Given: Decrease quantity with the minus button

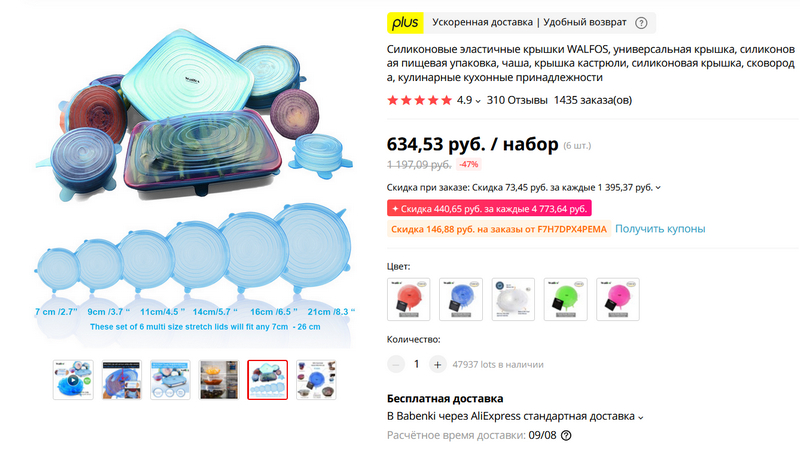Looking at the screenshot, I should coord(396,365).
